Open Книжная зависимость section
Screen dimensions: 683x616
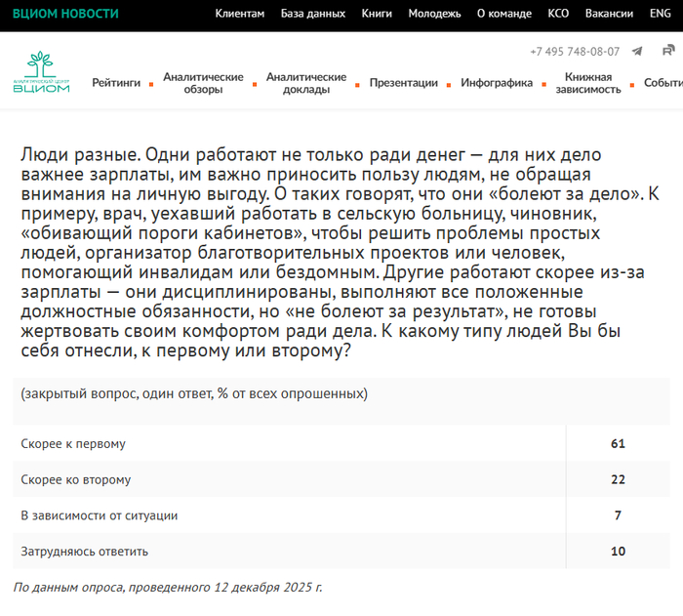pos(587,83)
